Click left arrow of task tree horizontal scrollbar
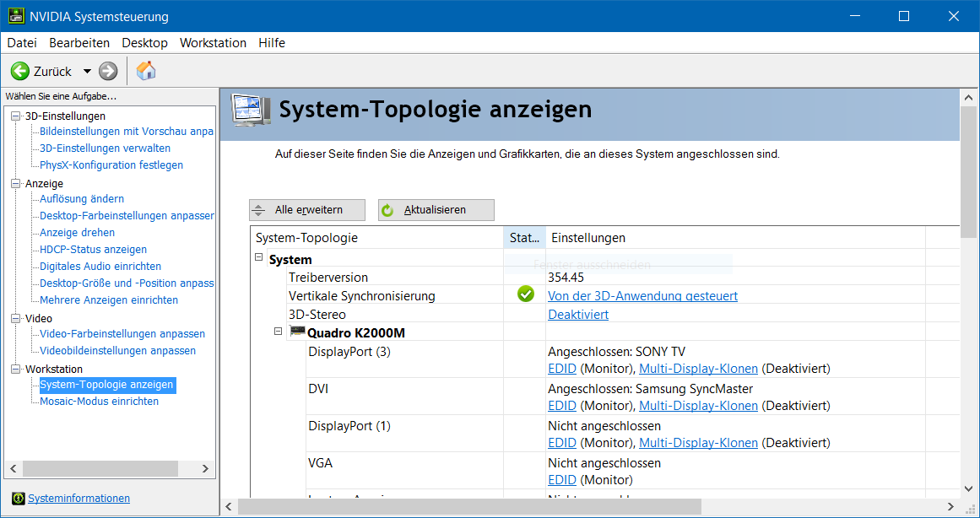980x518 pixels. click(x=14, y=468)
